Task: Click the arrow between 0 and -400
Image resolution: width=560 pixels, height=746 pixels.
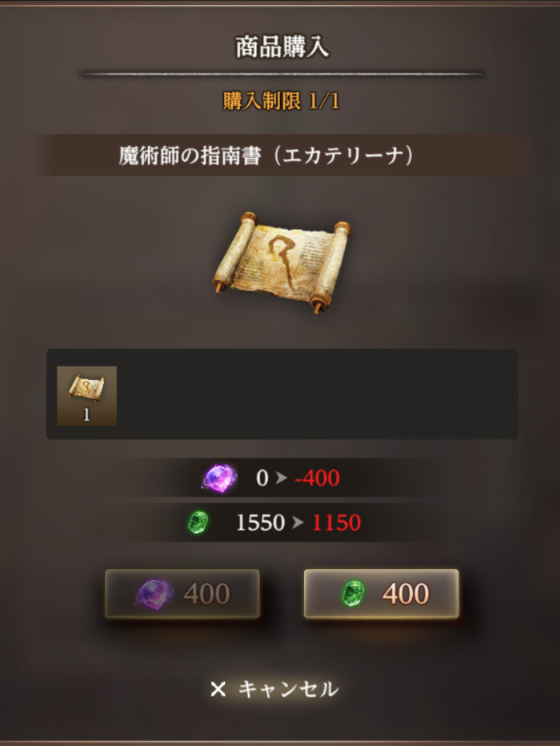Action: (x=281, y=478)
